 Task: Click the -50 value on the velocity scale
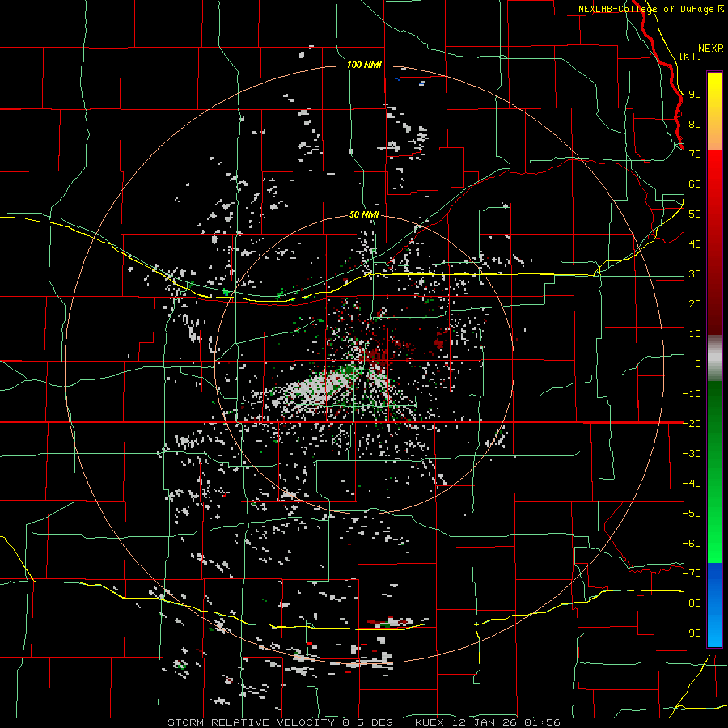pos(692,514)
